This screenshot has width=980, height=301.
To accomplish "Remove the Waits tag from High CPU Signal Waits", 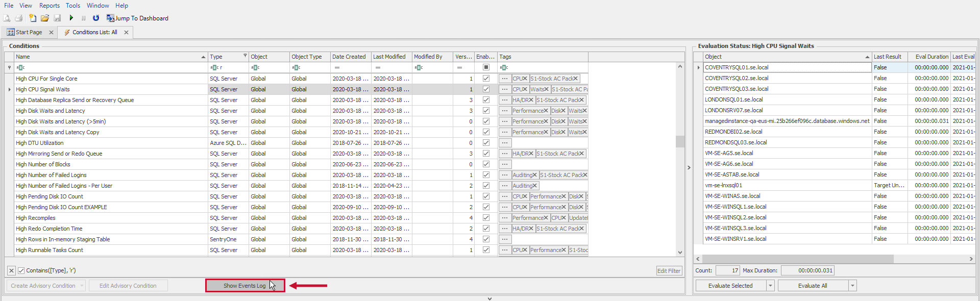I will [x=546, y=89].
